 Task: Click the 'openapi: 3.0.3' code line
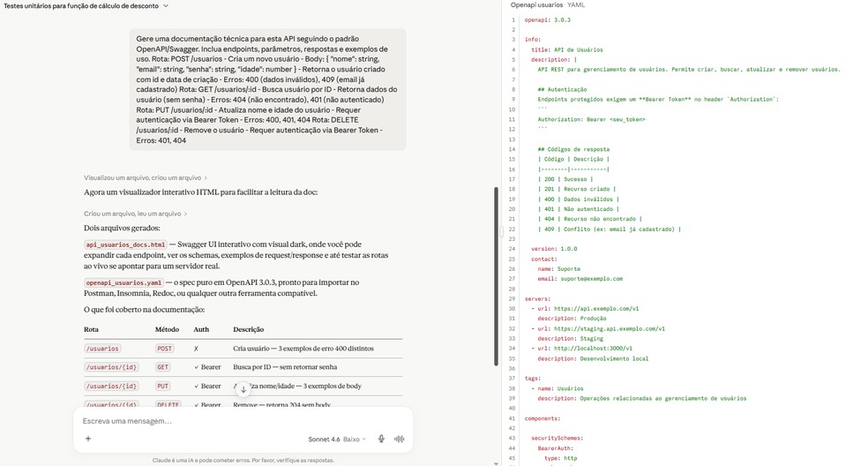548,20
